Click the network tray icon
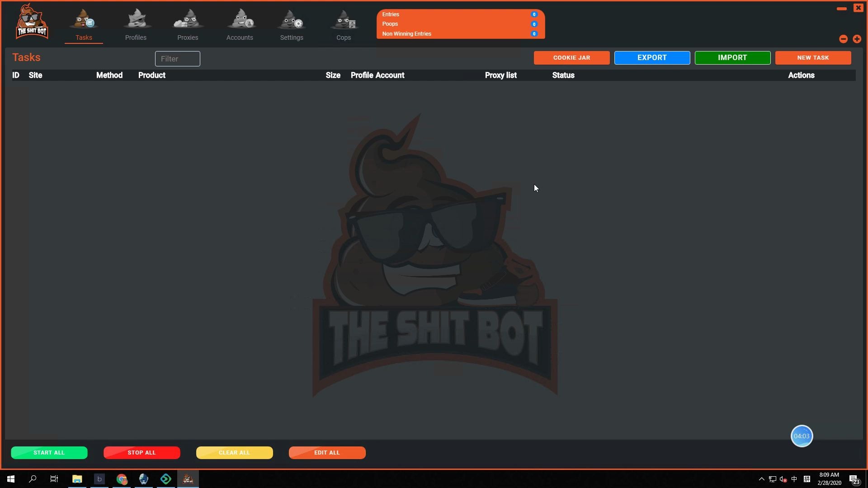This screenshot has width=868, height=488. pyautogui.click(x=773, y=479)
